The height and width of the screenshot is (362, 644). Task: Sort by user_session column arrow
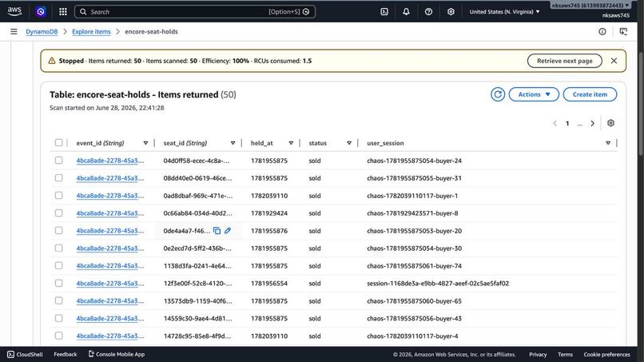(x=608, y=143)
